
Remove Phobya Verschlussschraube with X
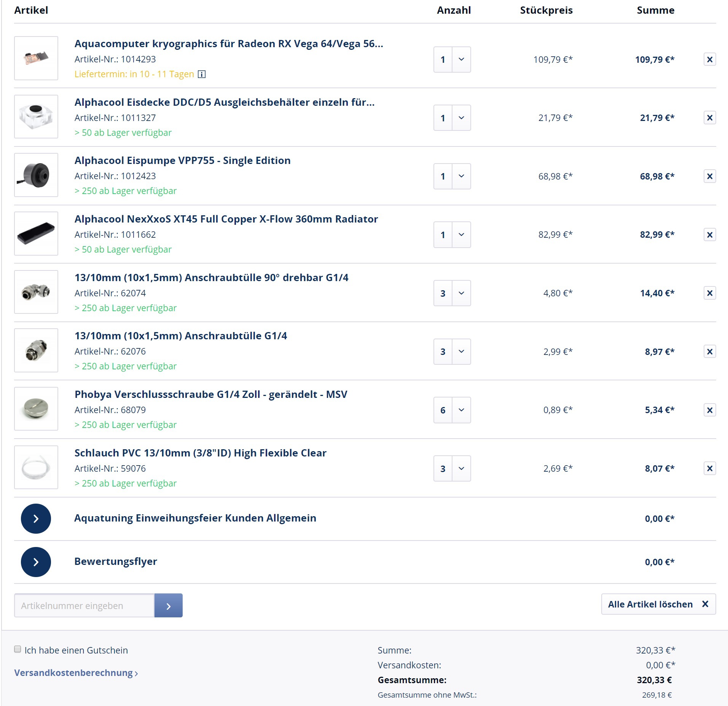point(709,410)
